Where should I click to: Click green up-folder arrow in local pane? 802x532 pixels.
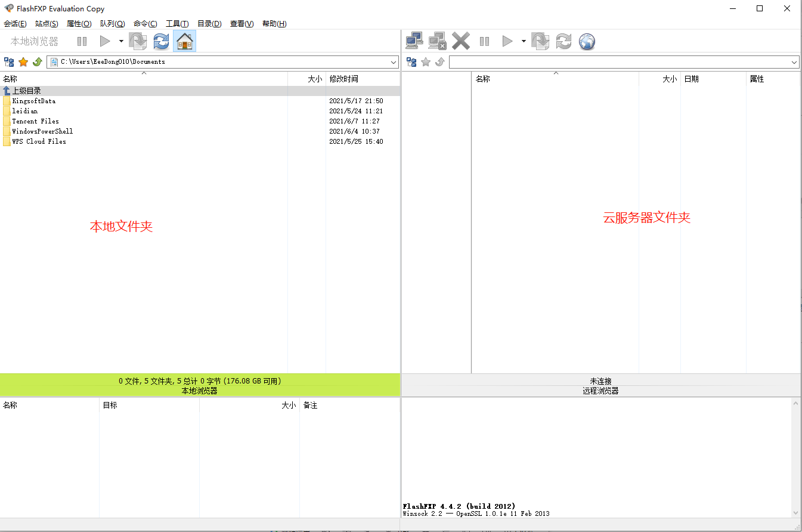click(37, 62)
